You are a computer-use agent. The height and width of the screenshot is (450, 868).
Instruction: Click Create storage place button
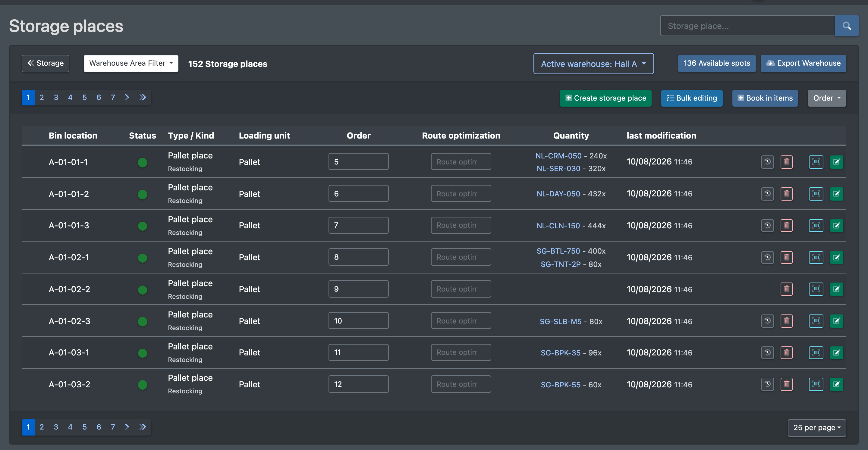(605, 98)
